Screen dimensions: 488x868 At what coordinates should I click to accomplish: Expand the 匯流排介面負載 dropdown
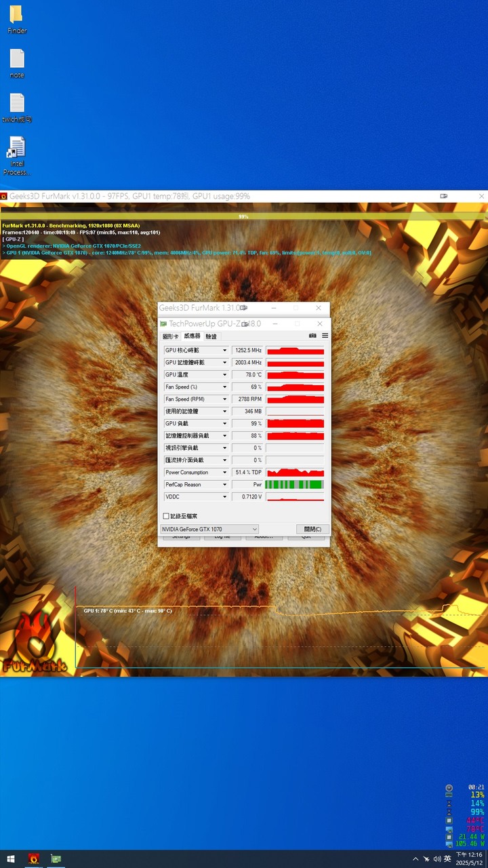tap(224, 460)
